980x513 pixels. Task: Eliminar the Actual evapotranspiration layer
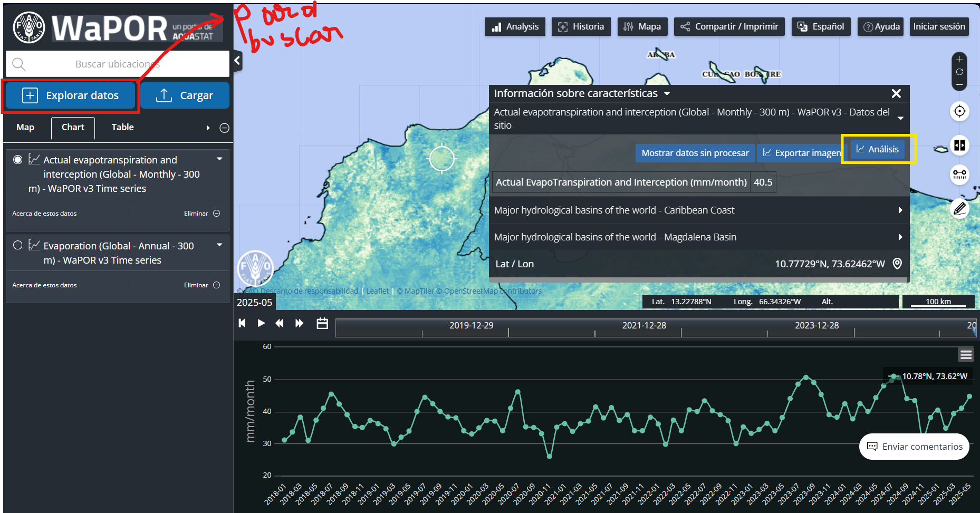[x=202, y=214]
